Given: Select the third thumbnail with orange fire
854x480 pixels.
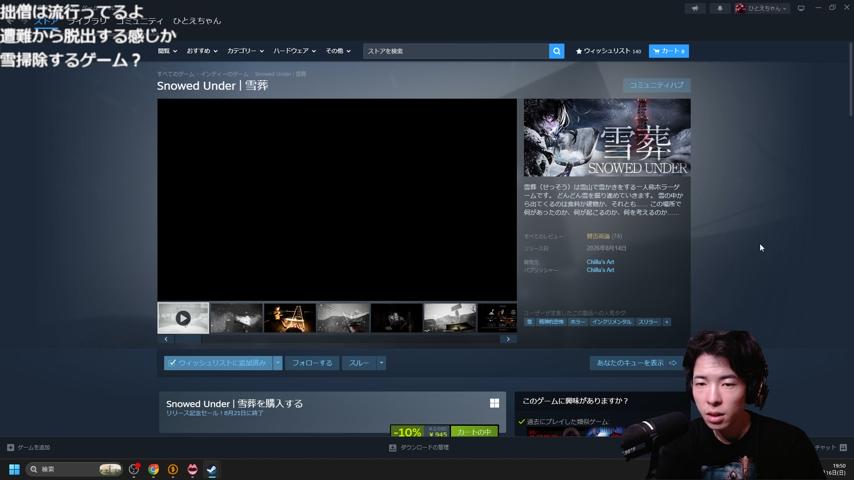Looking at the screenshot, I should pos(290,318).
